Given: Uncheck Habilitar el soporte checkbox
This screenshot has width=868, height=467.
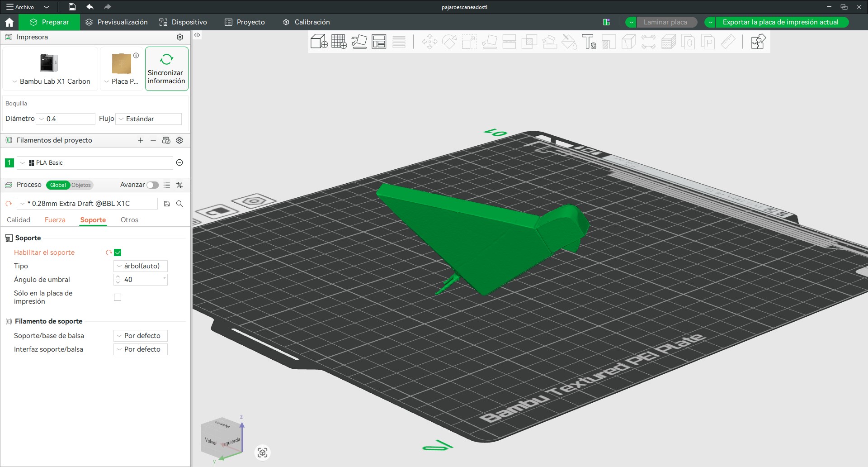Looking at the screenshot, I should tap(118, 253).
